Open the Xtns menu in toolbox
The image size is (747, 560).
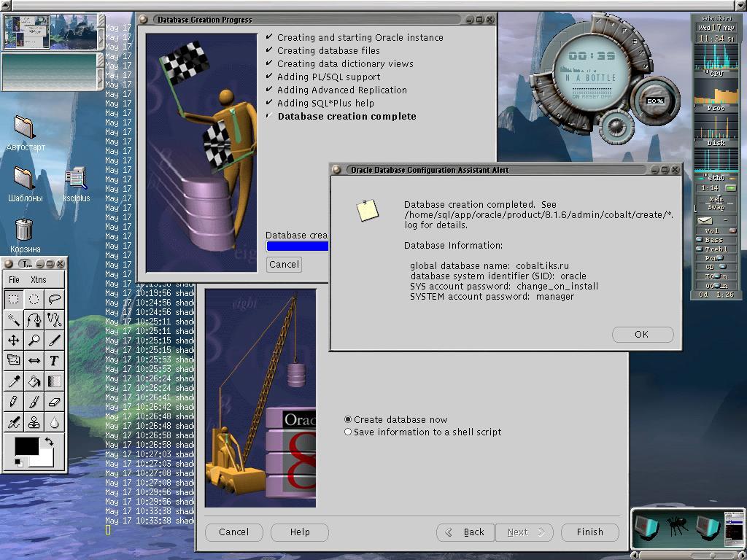(39, 279)
